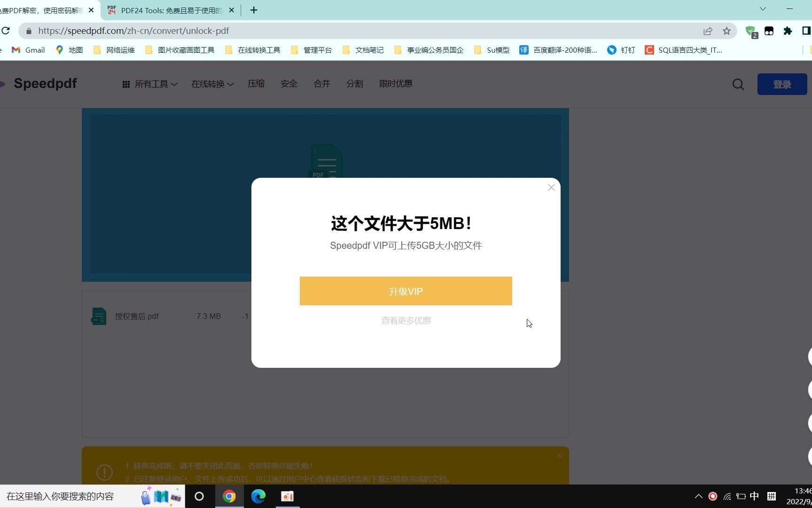The height and width of the screenshot is (508, 812).
Task: Open the tab search chevron in title bar
Action: [x=763, y=9]
